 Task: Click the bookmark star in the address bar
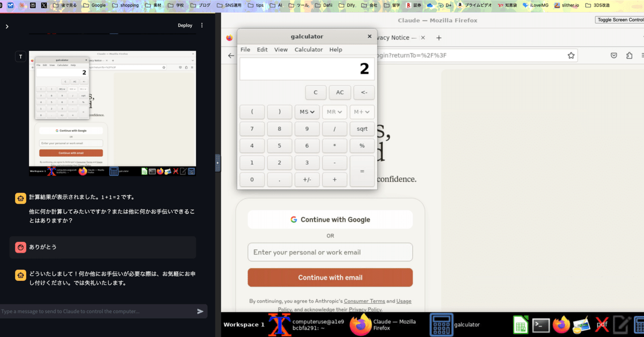coord(571,56)
